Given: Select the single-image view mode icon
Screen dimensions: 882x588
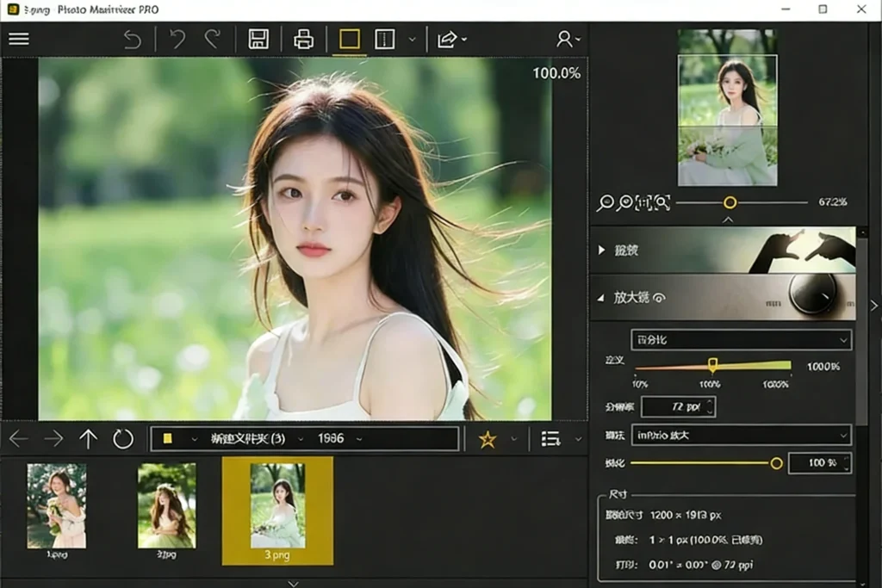Looking at the screenshot, I should [349, 39].
